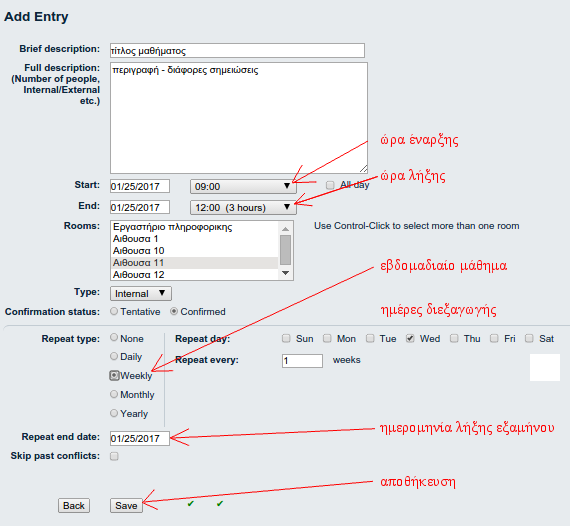Check the Mon repeat day
Image resolution: width=570 pixels, height=526 pixels.
click(327, 338)
